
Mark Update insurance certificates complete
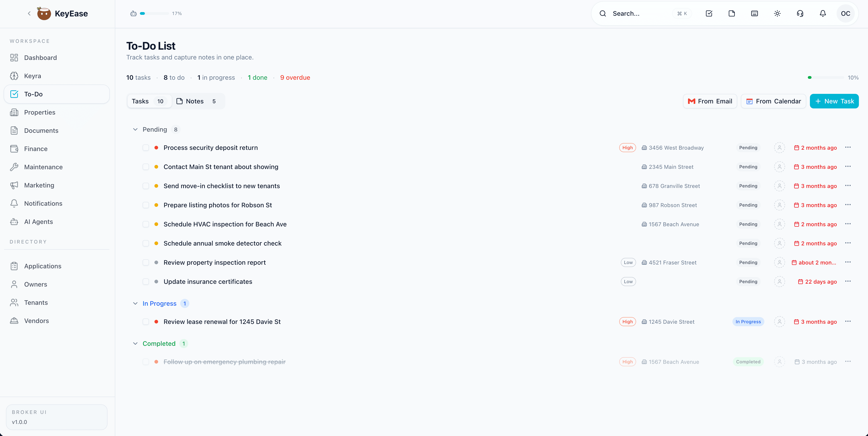[x=146, y=282]
